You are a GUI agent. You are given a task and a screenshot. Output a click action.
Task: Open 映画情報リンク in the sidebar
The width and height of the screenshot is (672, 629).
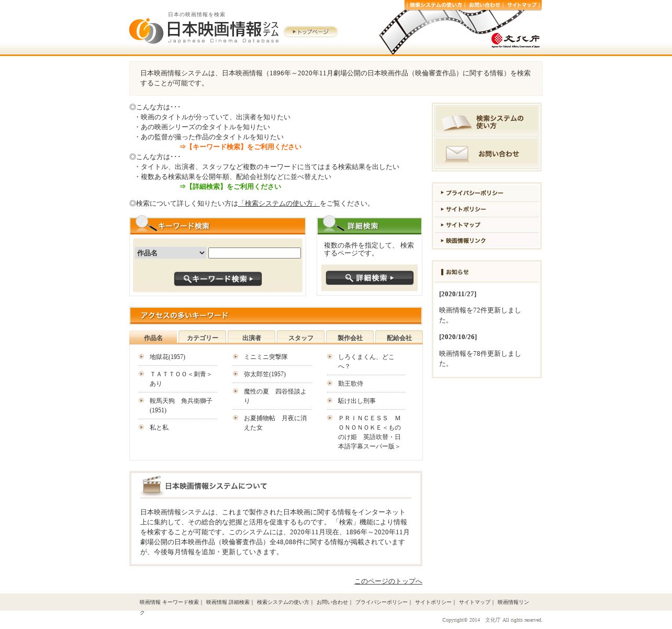click(487, 241)
